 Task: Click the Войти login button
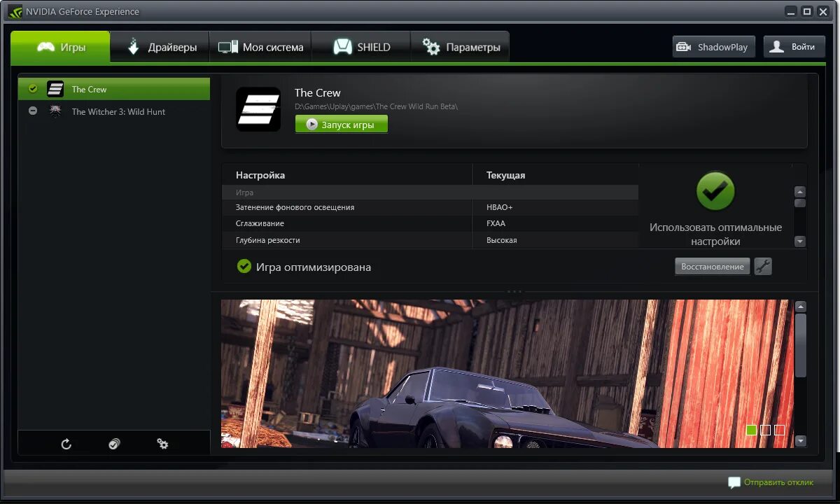point(794,47)
